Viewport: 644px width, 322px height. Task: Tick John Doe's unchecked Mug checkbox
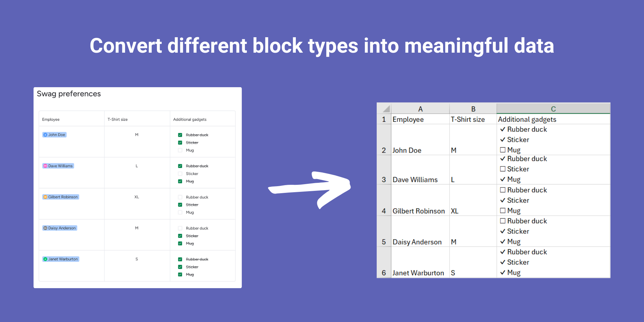[180, 150]
